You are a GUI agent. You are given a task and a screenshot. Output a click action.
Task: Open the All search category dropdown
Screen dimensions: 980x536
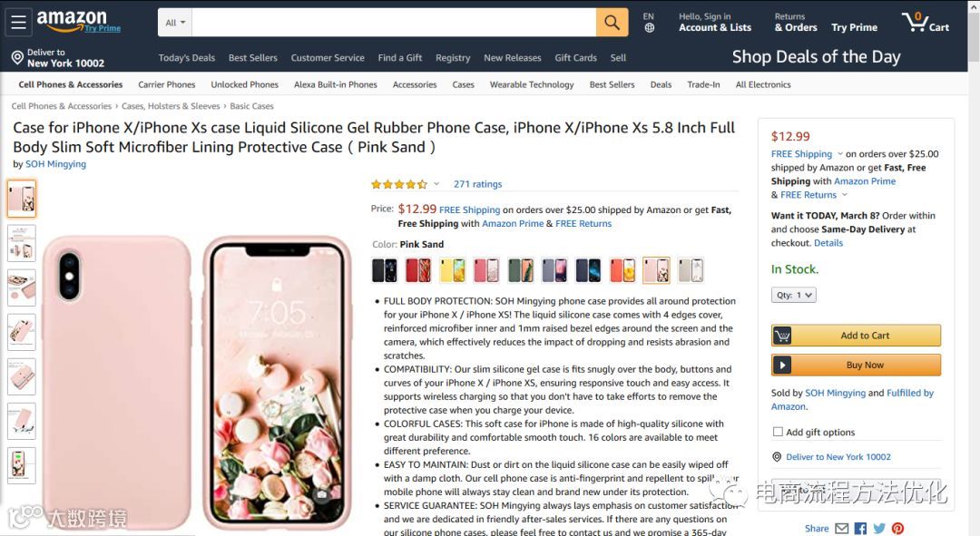[175, 23]
